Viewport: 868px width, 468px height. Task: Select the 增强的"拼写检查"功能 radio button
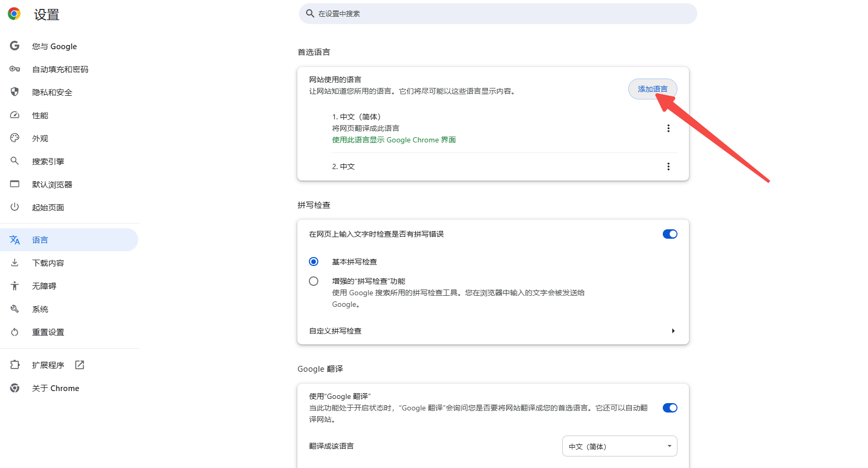click(x=314, y=281)
